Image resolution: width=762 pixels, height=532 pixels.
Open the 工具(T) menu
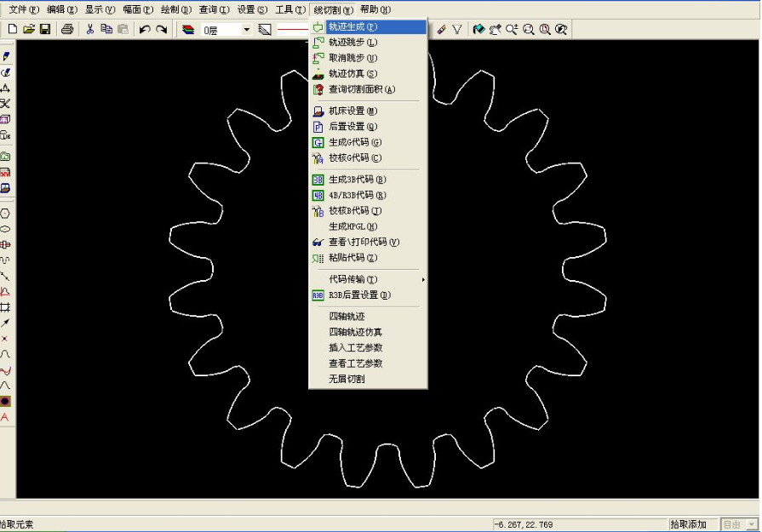pyautogui.click(x=290, y=9)
